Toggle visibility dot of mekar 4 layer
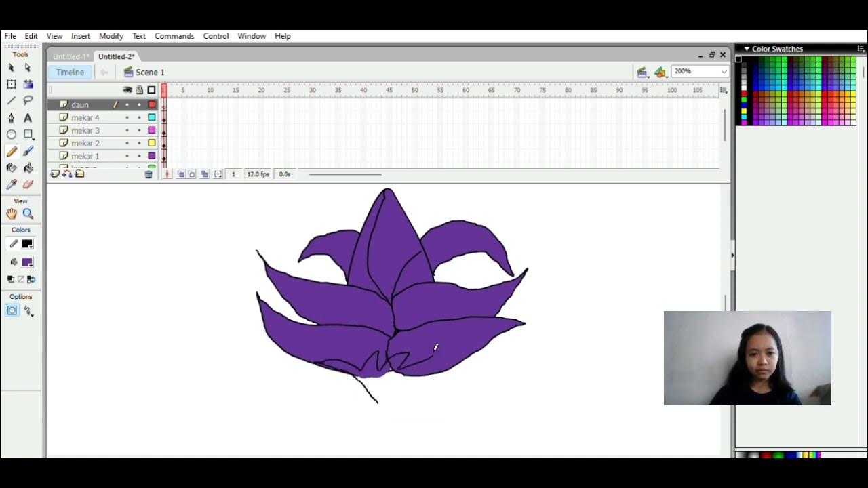This screenshot has width=868, height=488. pos(127,118)
